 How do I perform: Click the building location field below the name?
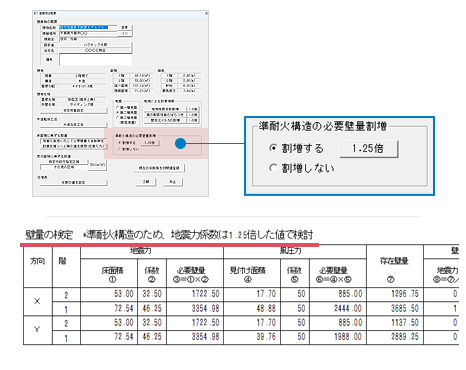point(88,33)
